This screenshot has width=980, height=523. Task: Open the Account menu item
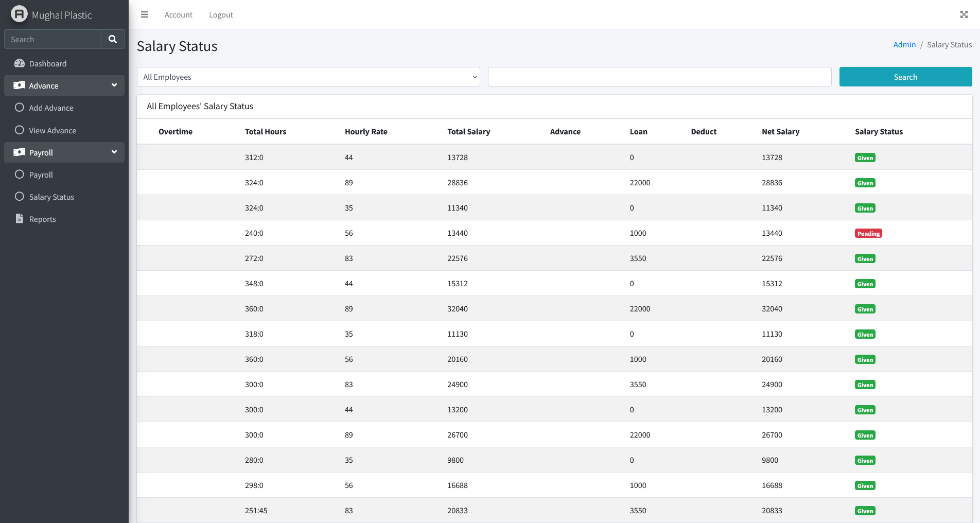click(x=178, y=15)
